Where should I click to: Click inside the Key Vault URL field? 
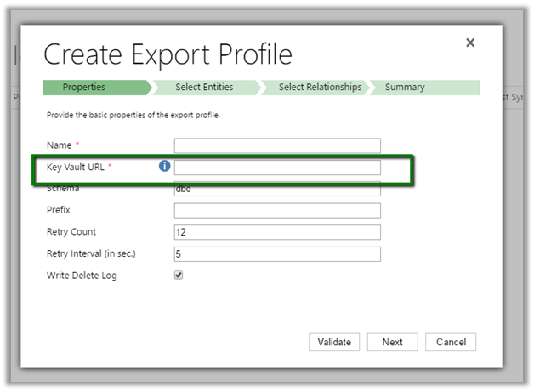(x=277, y=168)
